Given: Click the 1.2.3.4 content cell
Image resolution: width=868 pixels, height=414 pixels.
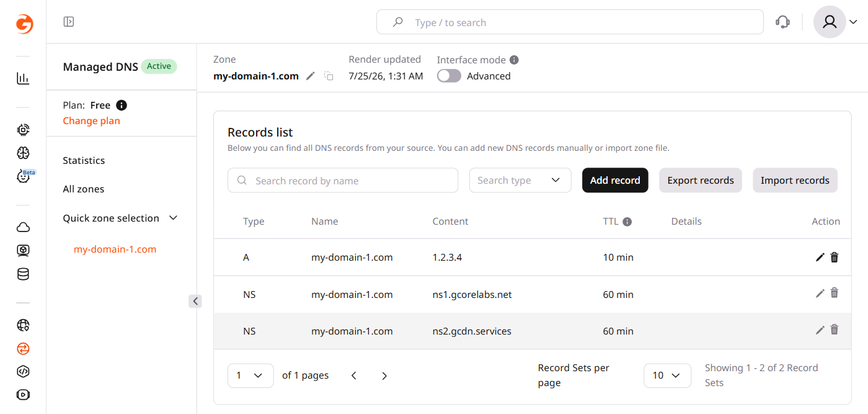Looking at the screenshot, I should pyautogui.click(x=448, y=258).
